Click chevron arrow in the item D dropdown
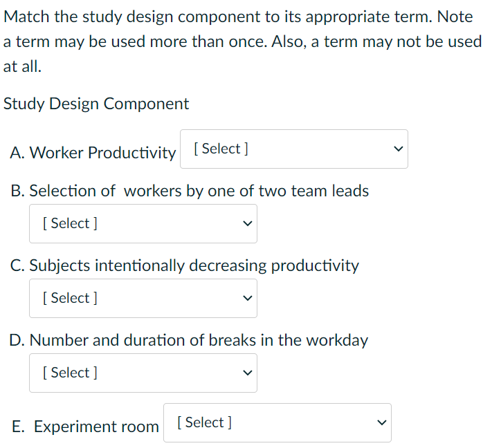 pyautogui.click(x=247, y=373)
